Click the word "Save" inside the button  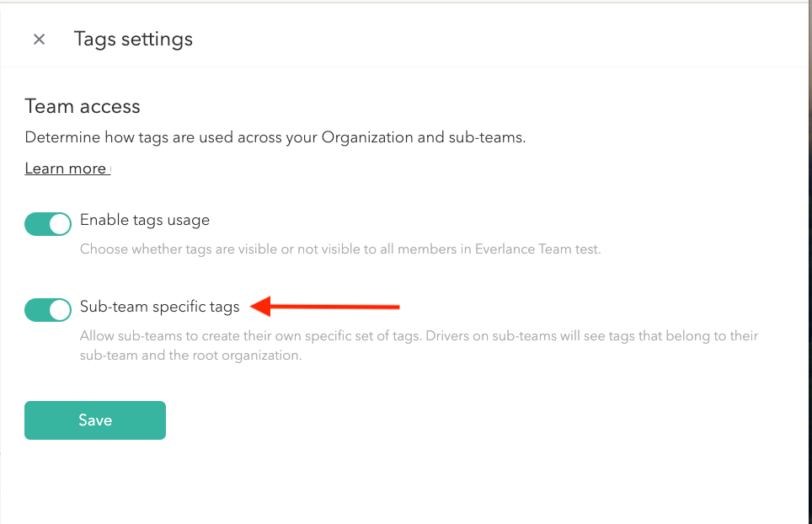95,420
